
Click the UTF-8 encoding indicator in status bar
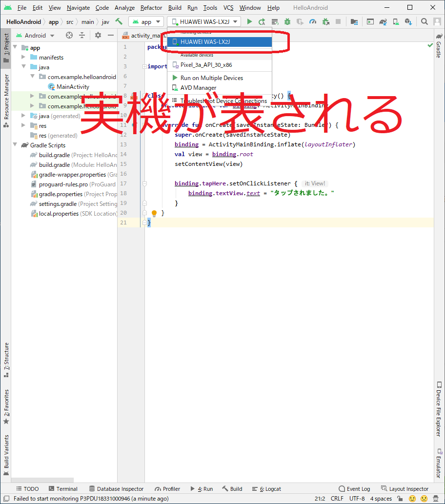pyautogui.click(x=357, y=499)
